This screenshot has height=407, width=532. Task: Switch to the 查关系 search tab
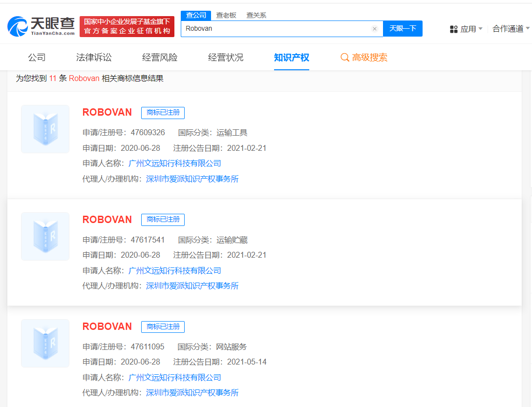click(x=256, y=15)
